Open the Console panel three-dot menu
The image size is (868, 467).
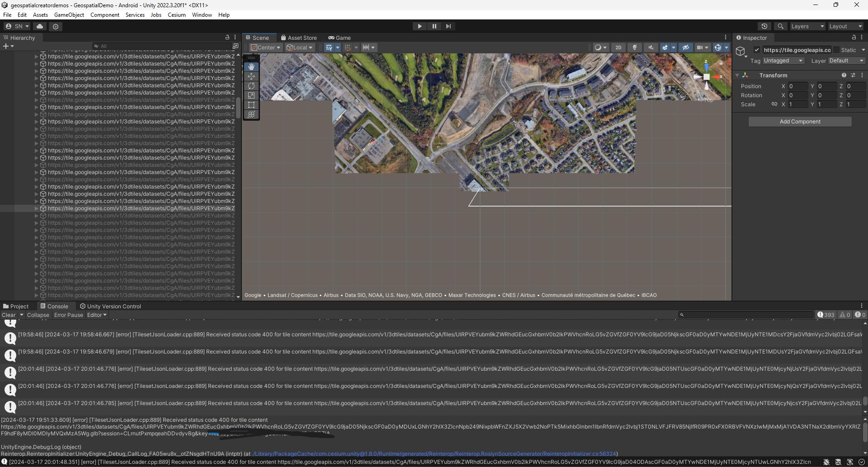point(862,306)
